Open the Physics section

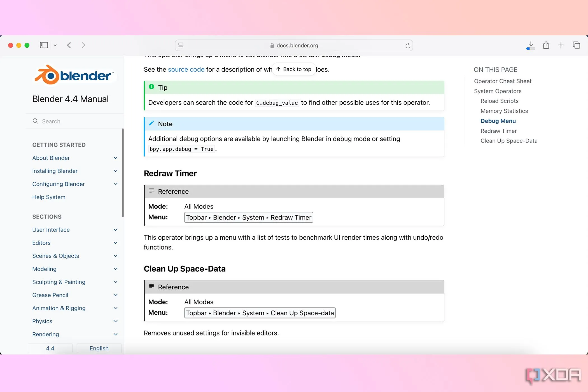pos(42,321)
